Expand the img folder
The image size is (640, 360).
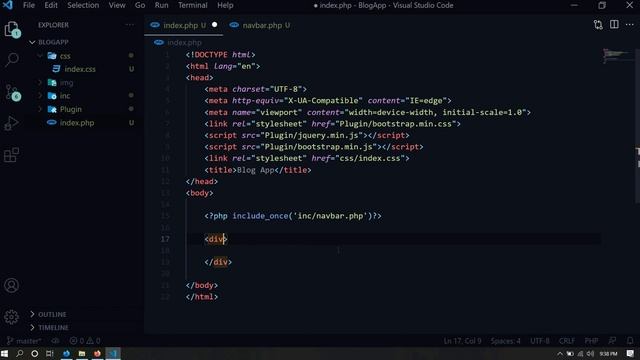(x=40, y=82)
